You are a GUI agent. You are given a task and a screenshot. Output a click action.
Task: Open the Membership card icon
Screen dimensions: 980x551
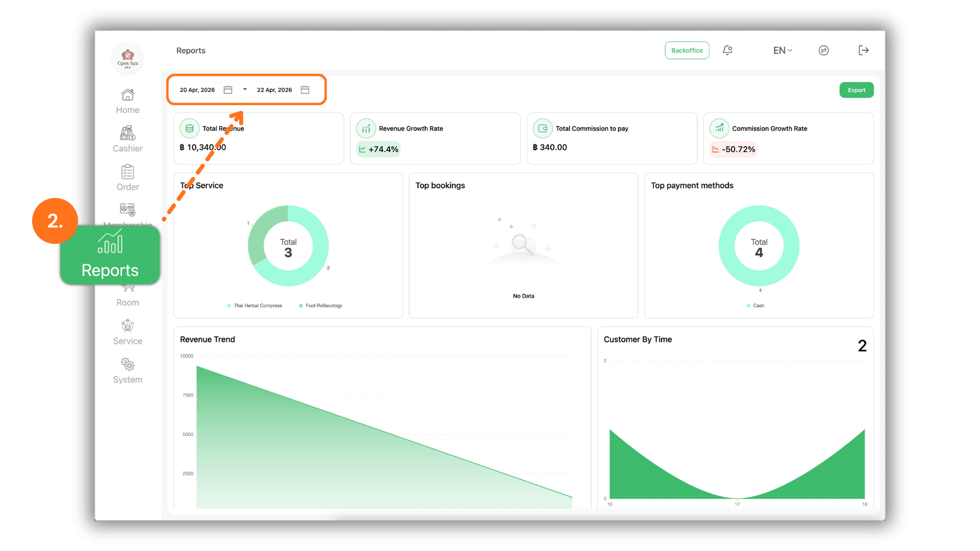128,210
